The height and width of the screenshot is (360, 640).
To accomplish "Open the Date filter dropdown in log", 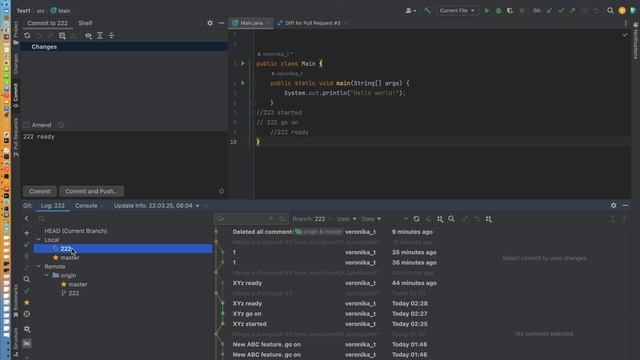I will pos(371,219).
